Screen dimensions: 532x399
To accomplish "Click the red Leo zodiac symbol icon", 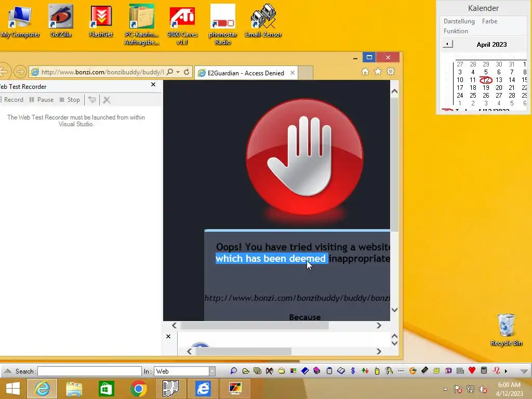I will click(496, 370).
